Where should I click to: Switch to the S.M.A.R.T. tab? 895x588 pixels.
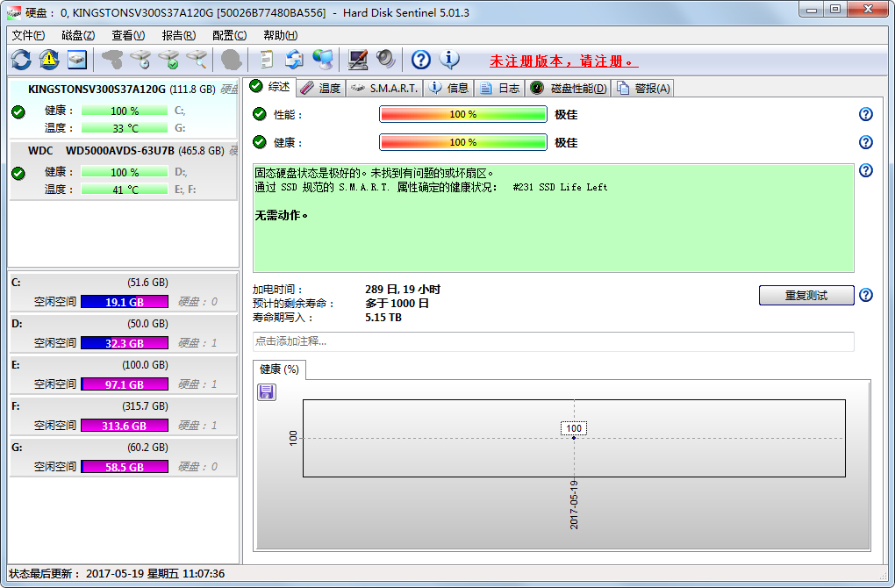(x=385, y=88)
